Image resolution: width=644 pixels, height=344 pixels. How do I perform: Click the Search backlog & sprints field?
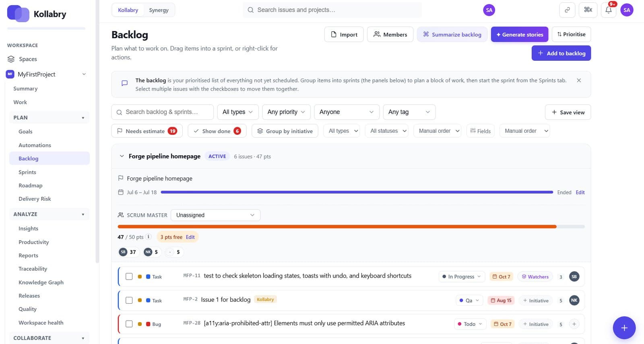click(x=162, y=112)
